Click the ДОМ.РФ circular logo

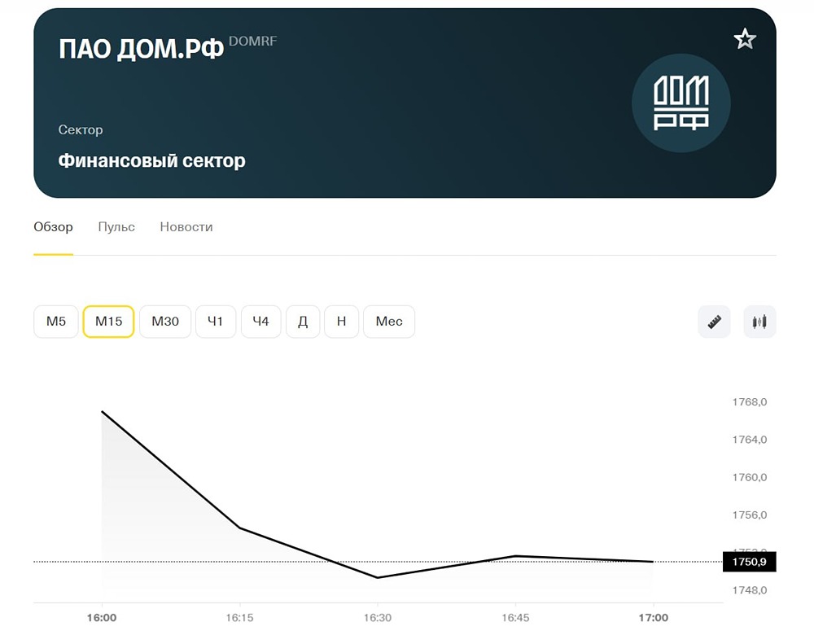click(681, 103)
